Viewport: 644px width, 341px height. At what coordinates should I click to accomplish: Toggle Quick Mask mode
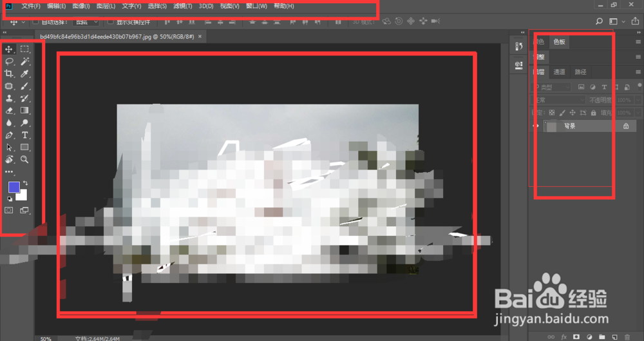click(x=8, y=210)
